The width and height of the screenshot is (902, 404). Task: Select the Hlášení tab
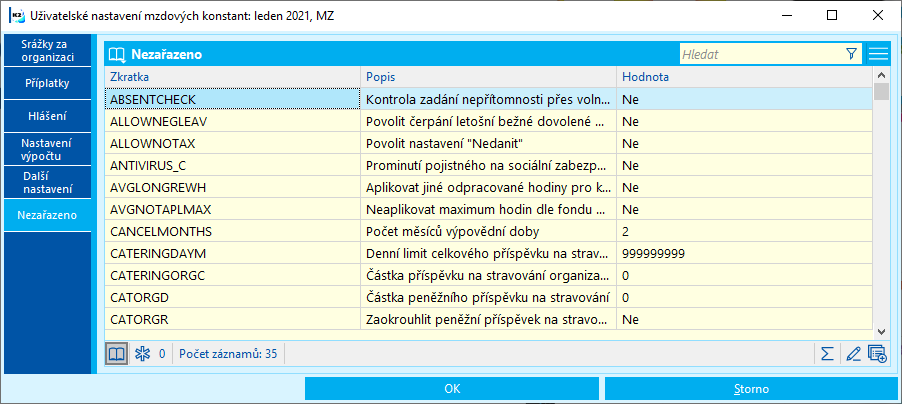pos(48,116)
